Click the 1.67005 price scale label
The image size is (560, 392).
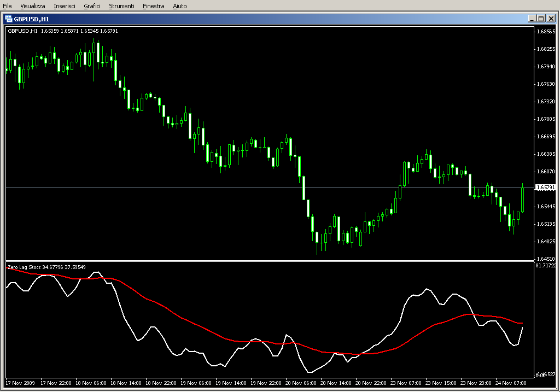[x=546, y=119]
